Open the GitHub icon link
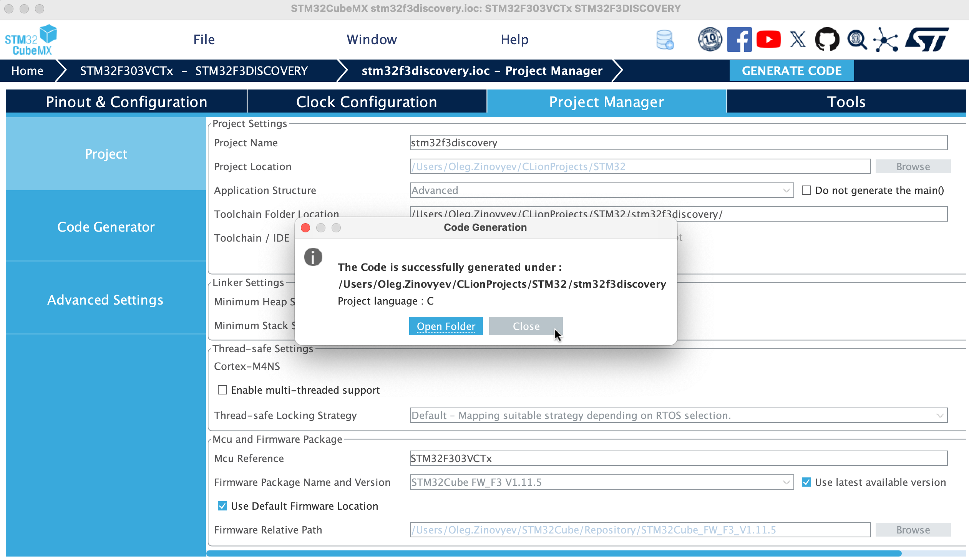This screenshot has height=560, width=969. tap(827, 40)
